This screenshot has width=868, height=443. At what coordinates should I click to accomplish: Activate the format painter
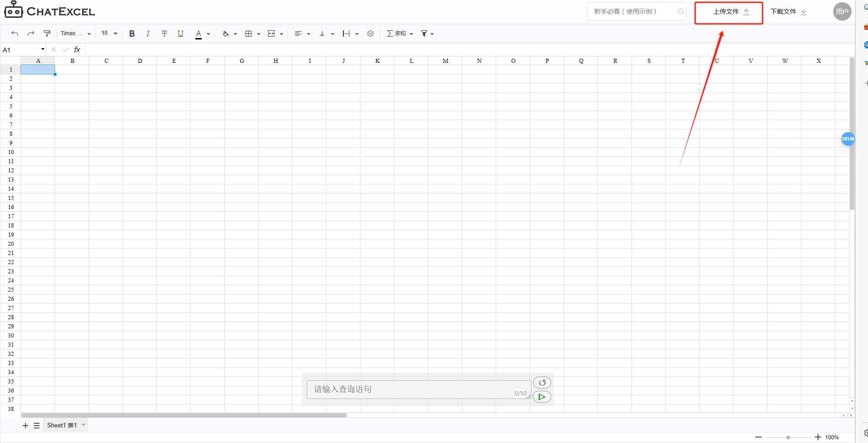point(47,33)
